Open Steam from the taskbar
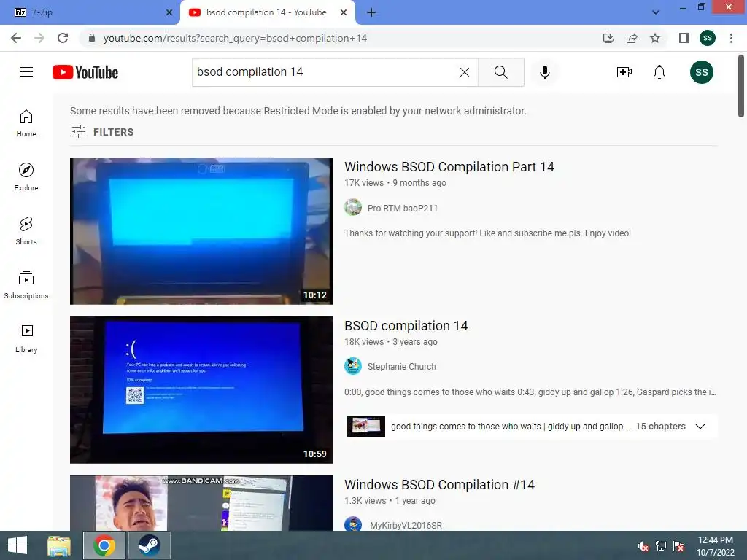 149,545
